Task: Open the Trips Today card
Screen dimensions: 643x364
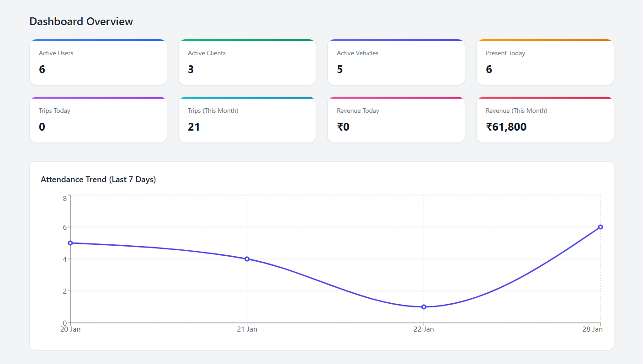Action: click(x=98, y=119)
